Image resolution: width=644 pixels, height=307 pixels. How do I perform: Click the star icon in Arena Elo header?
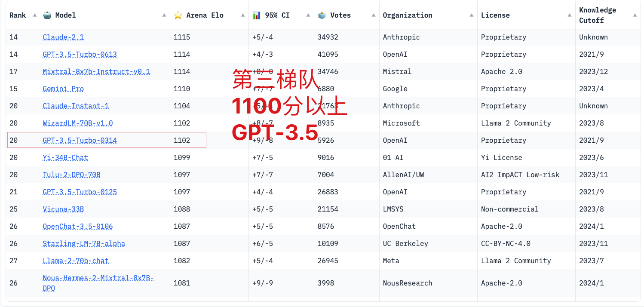178,15
